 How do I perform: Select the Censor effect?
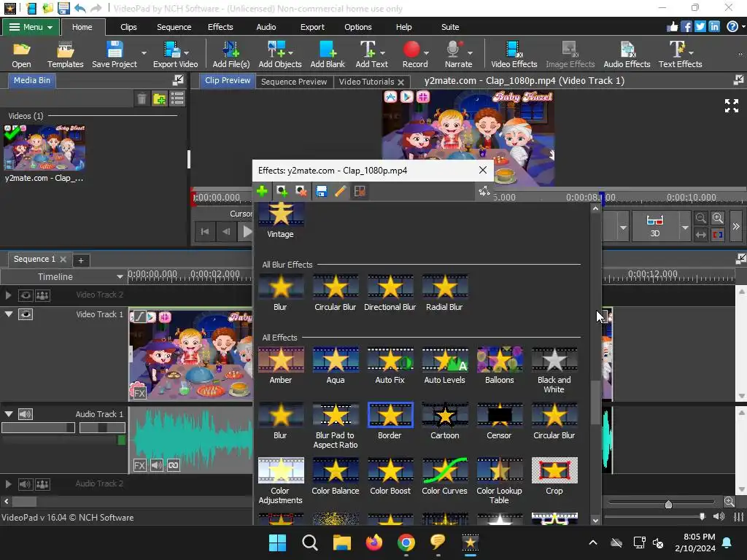499,421
